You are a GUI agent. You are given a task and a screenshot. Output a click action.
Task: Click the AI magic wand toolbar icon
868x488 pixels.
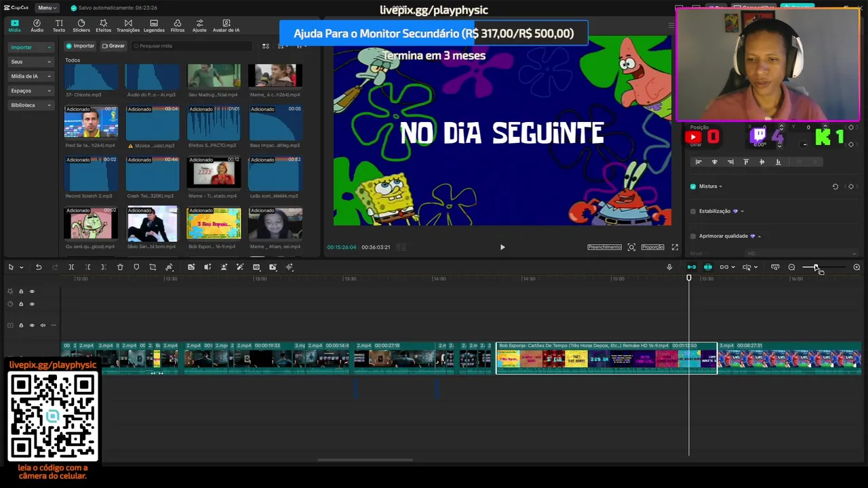tap(240, 267)
